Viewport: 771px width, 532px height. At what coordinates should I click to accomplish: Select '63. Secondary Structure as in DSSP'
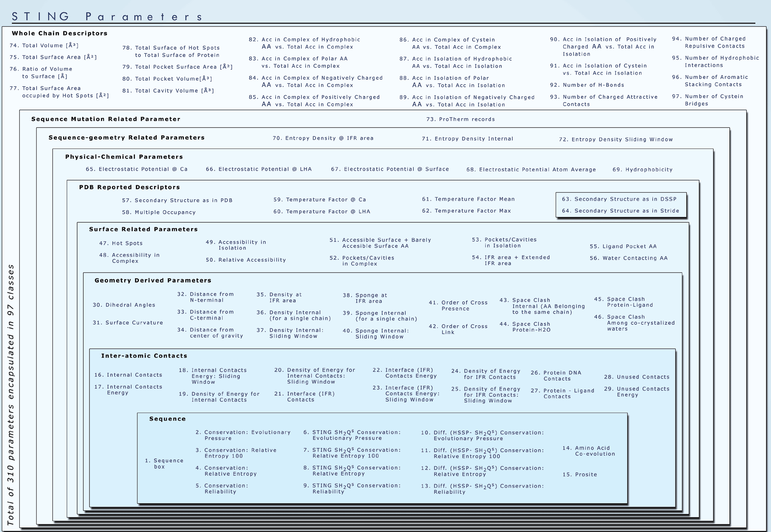pyautogui.click(x=619, y=199)
